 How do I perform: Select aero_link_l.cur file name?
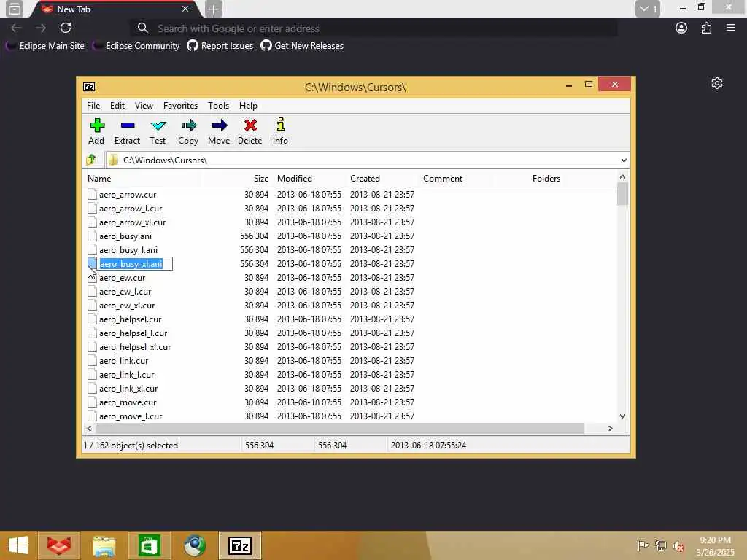click(x=127, y=375)
